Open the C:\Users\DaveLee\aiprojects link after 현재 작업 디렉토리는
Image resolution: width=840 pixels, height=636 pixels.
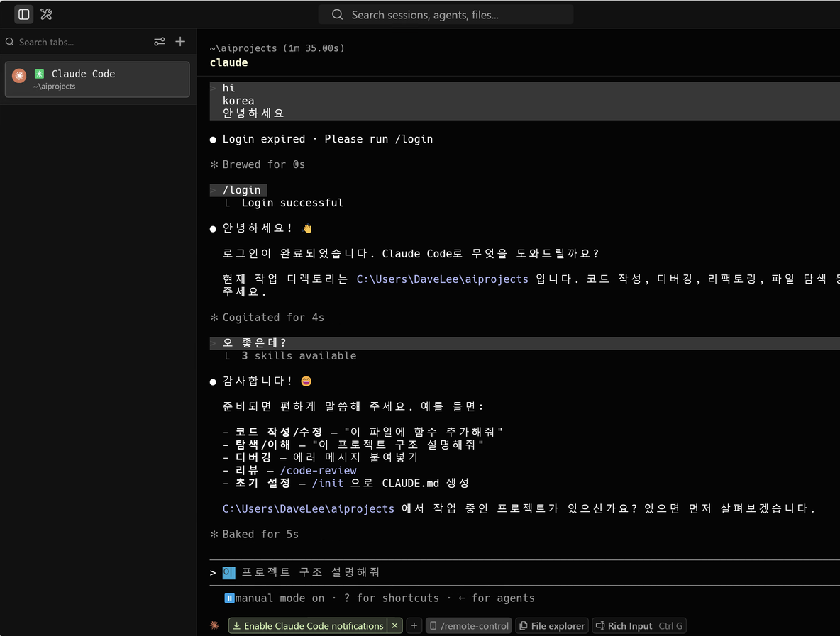[x=442, y=279]
